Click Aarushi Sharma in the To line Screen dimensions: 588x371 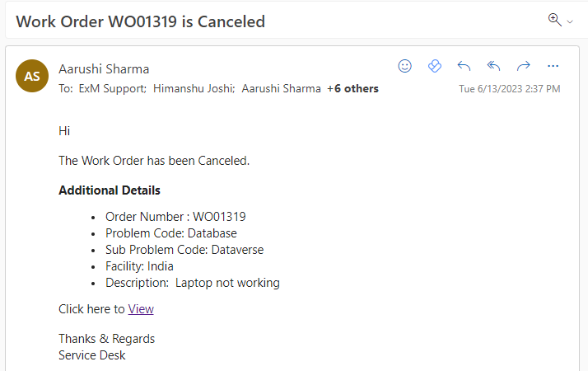[x=281, y=89]
